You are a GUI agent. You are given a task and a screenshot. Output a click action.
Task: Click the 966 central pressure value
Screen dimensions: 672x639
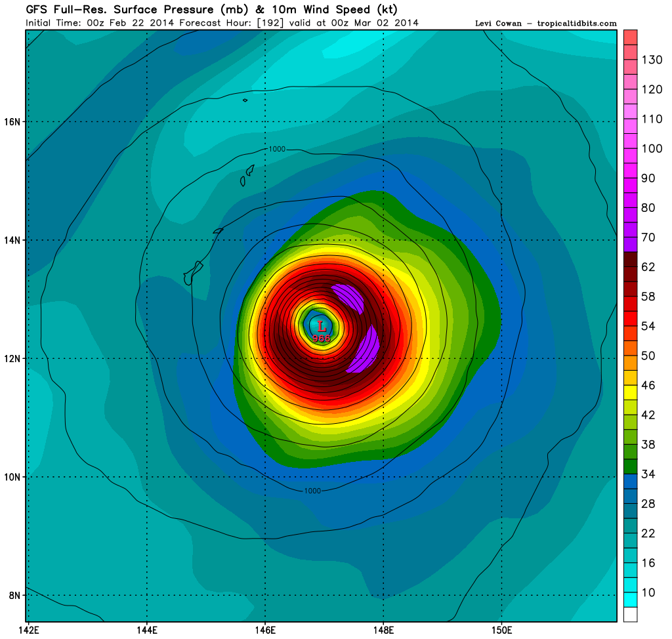pos(322,339)
